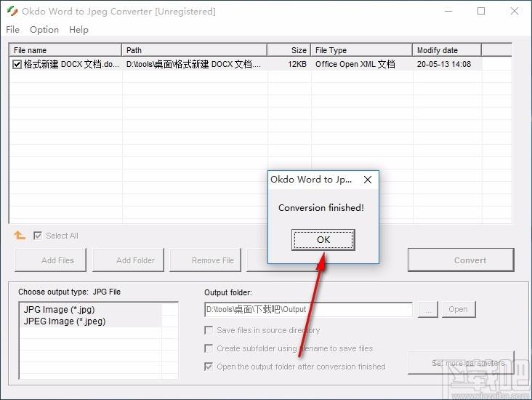Viewport: 532px width, 400px height.
Task: Open the File menu
Action: [12, 30]
